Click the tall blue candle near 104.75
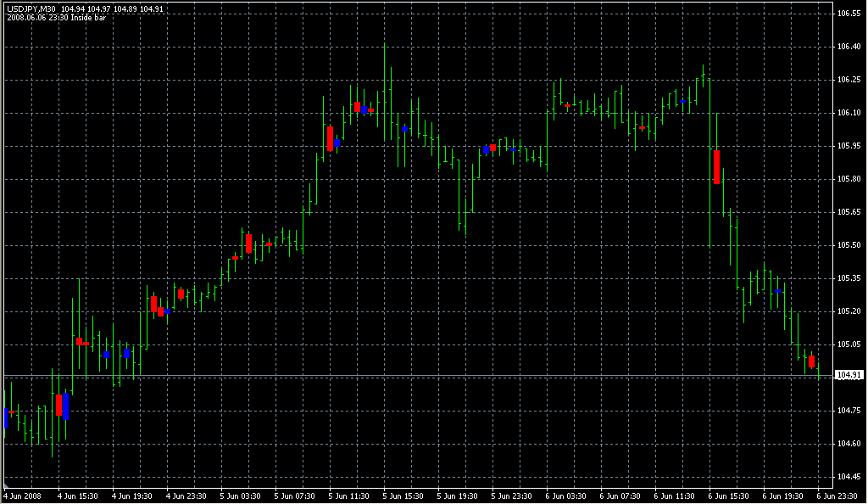Image resolution: width=868 pixels, height=504 pixels. point(65,406)
